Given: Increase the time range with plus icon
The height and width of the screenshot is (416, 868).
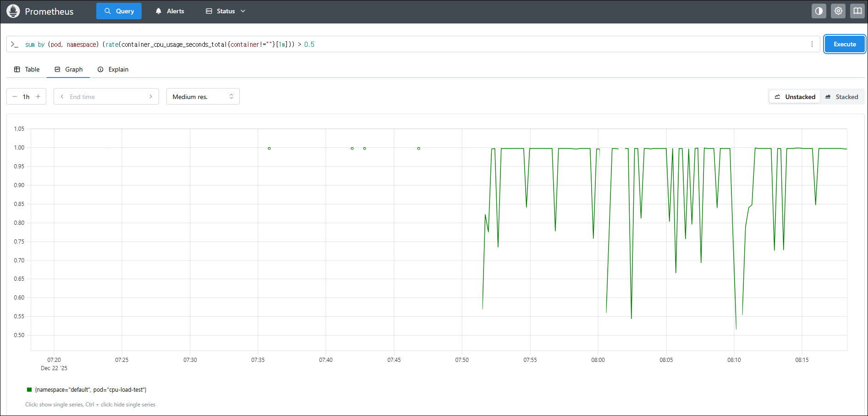Looking at the screenshot, I should (x=38, y=97).
